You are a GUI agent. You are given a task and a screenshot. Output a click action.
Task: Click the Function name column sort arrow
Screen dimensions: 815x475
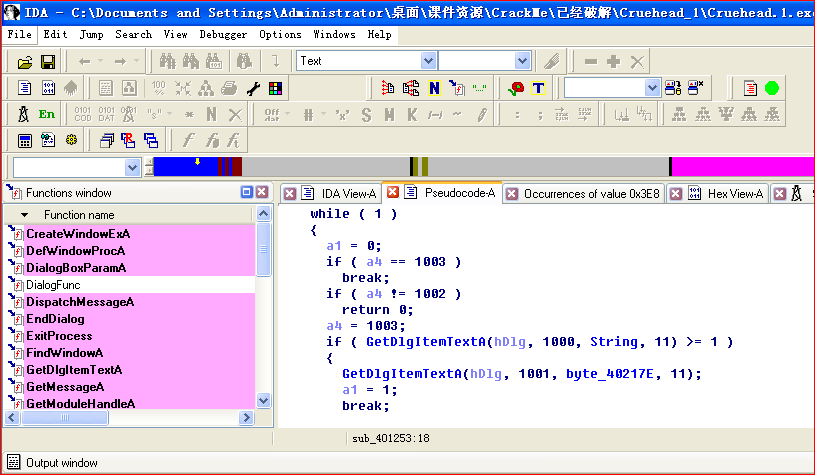24,215
